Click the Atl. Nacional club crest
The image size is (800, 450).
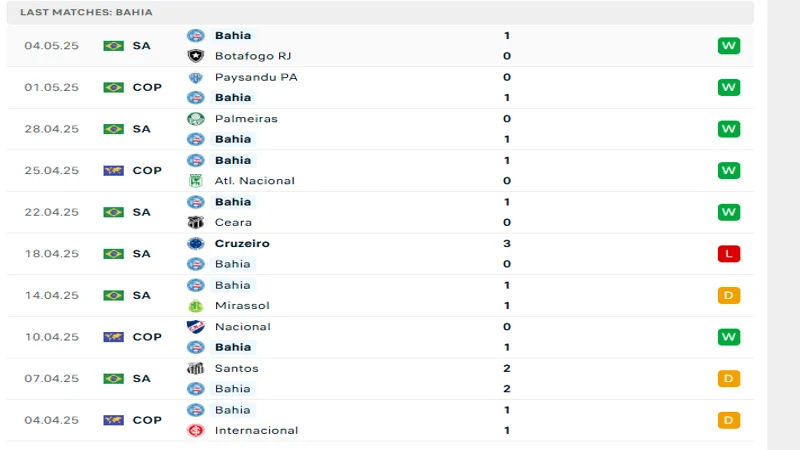coord(196,181)
